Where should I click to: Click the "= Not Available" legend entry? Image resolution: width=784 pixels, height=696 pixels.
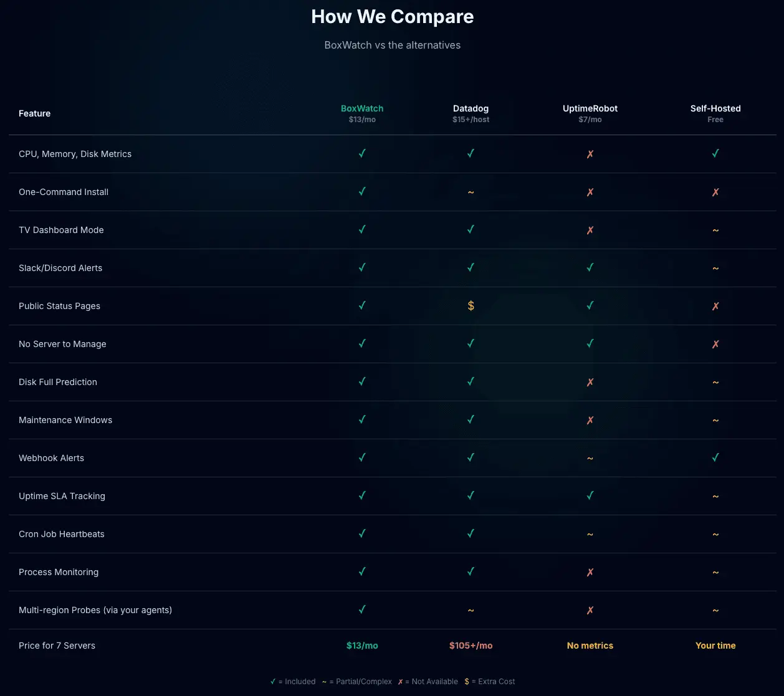(428, 682)
